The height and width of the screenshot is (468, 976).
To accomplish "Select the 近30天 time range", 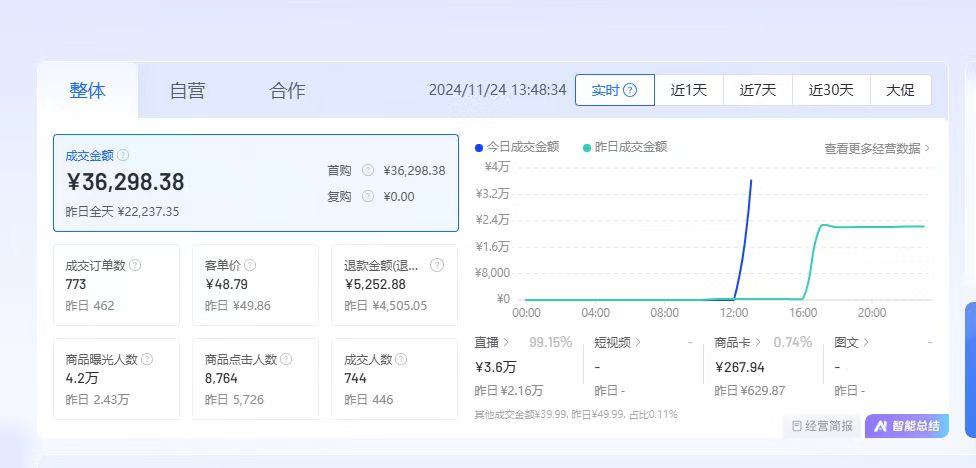I will tap(832, 90).
